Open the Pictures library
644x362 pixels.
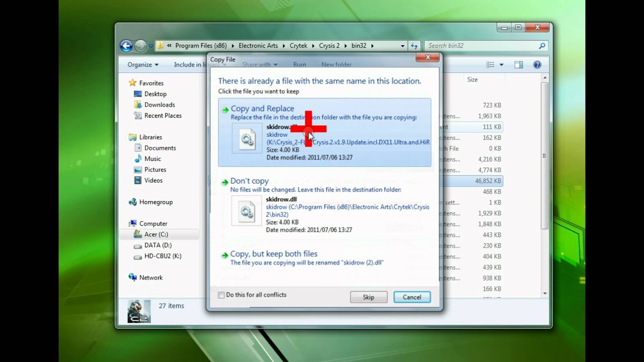tap(155, 169)
